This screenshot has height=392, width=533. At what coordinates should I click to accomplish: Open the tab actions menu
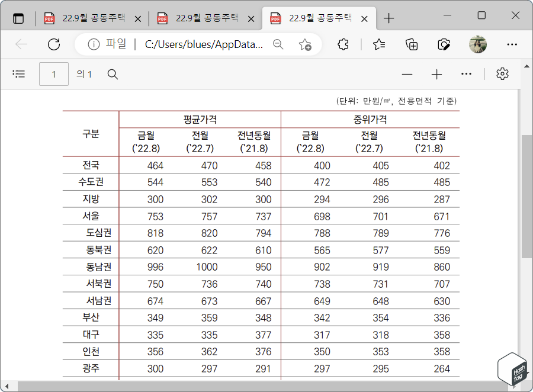18,18
